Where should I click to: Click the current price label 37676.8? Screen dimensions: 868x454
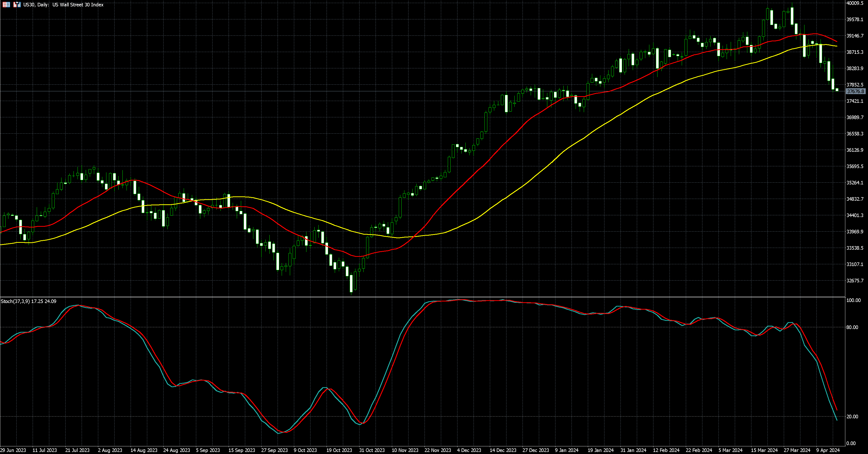855,91
